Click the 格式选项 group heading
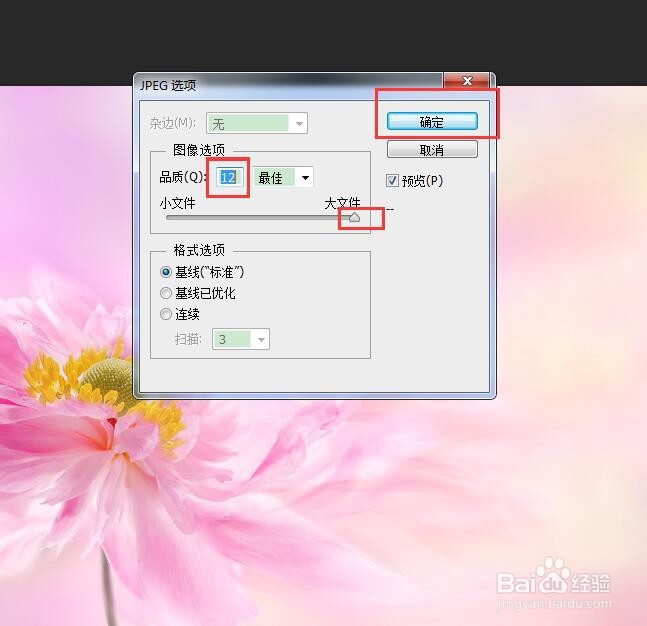This screenshot has height=626, width=647. [x=199, y=250]
